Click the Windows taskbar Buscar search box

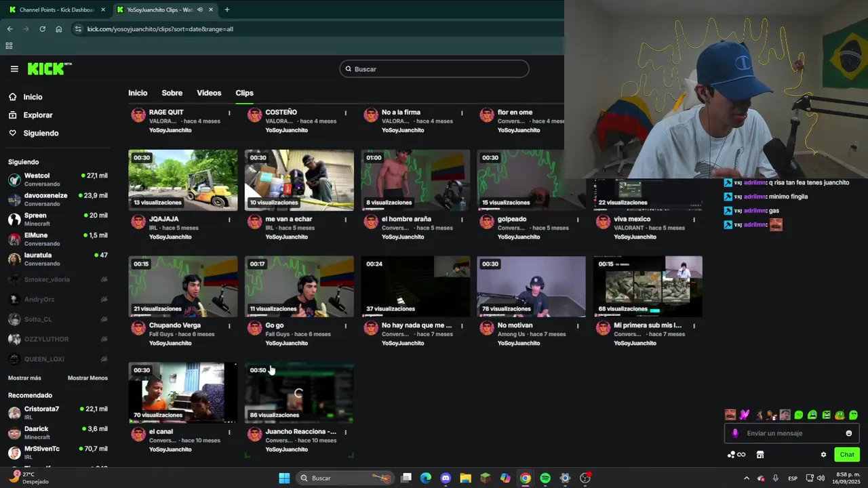tap(345, 478)
